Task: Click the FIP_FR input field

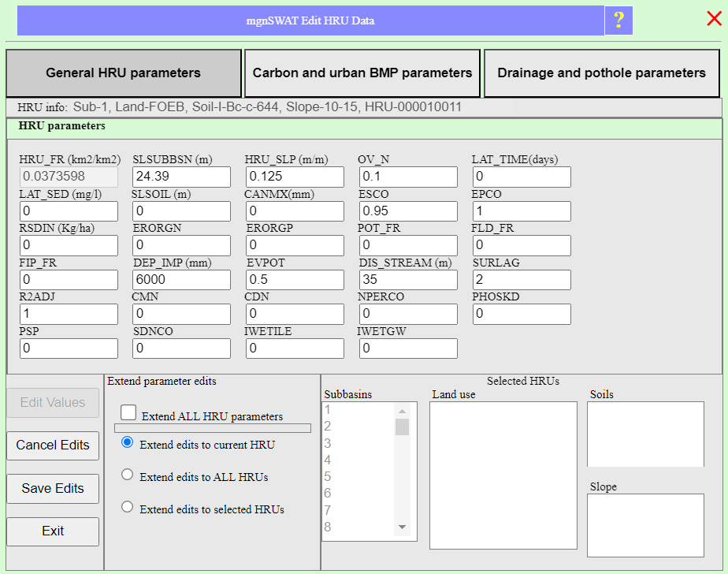Action: 69,280
